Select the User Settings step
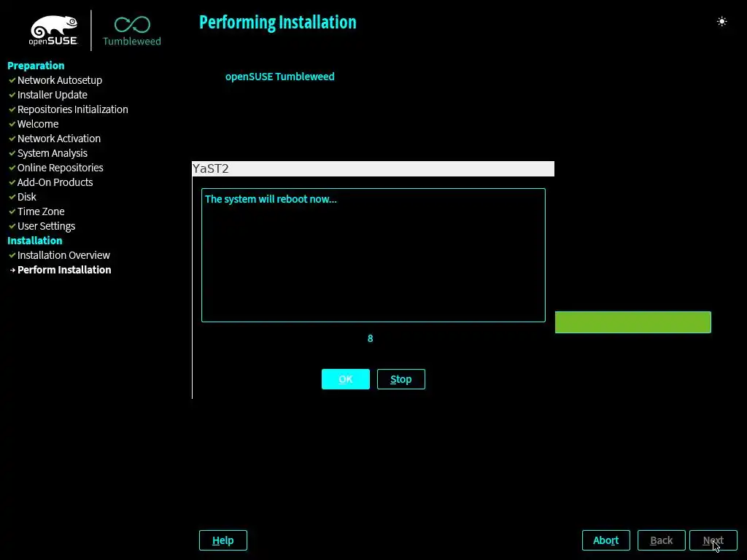 46,226
